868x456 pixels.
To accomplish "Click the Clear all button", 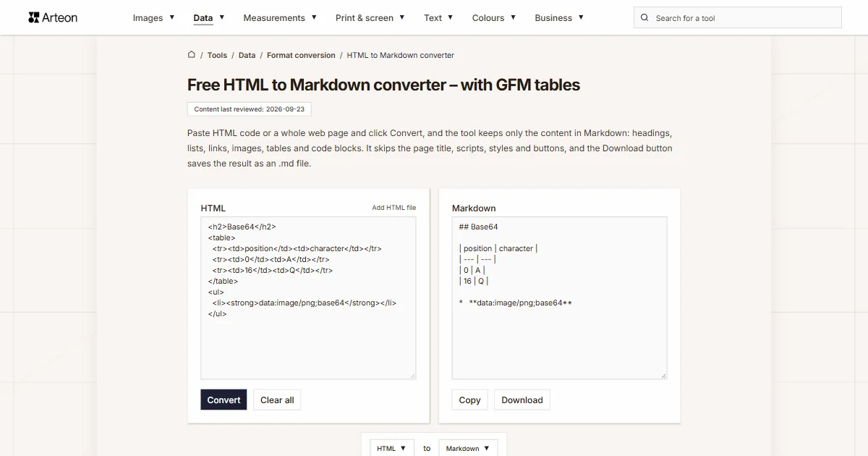I will click(x=277, y=400).
